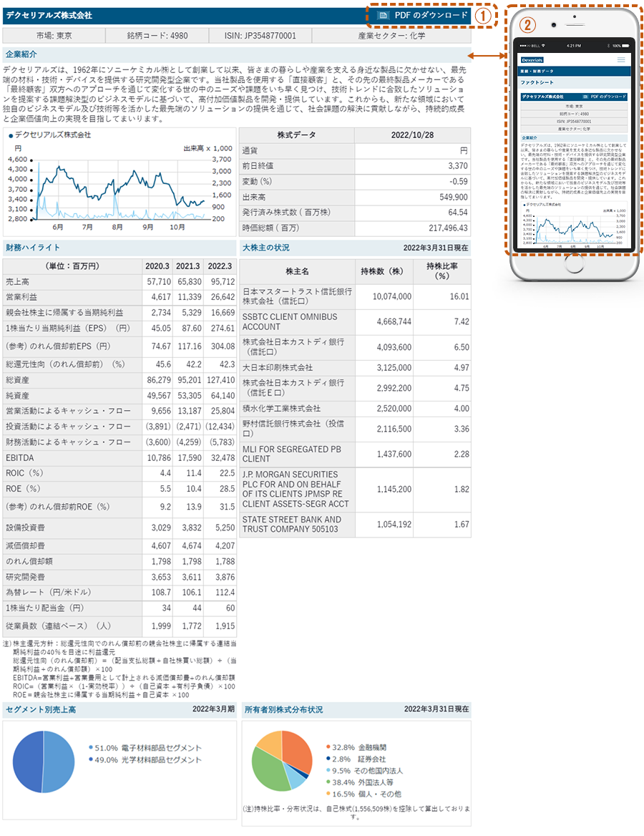Click the 時価総額 value 217,496.43
Screen dimensions: 644x836
(x=449, y=228)
